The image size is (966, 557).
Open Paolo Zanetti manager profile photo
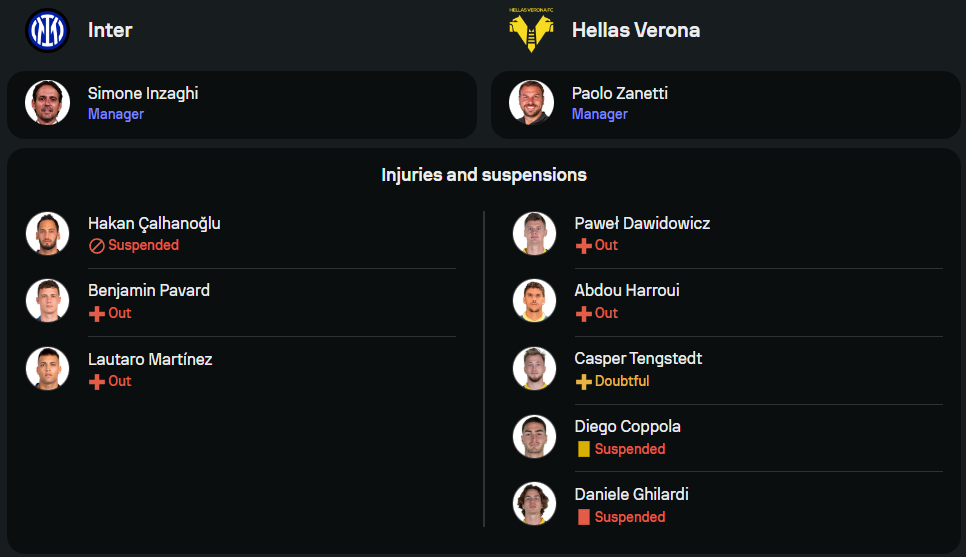[x=531, y=102]
